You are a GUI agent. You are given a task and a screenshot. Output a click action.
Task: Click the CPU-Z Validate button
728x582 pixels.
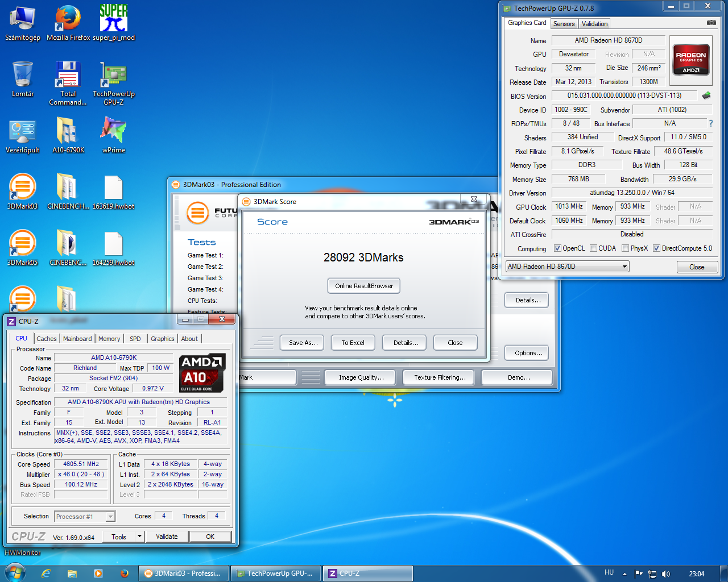[167, 537]
